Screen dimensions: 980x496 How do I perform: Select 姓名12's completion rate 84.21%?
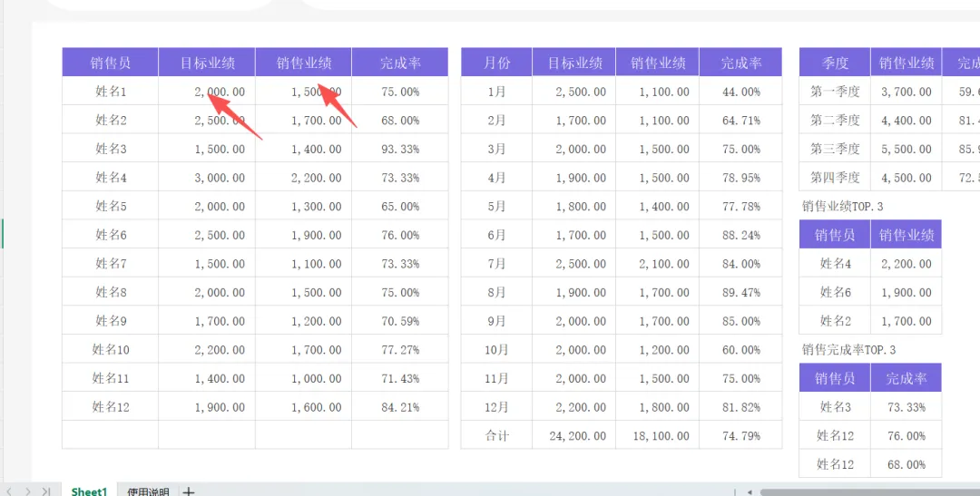[x=400, y=407]
